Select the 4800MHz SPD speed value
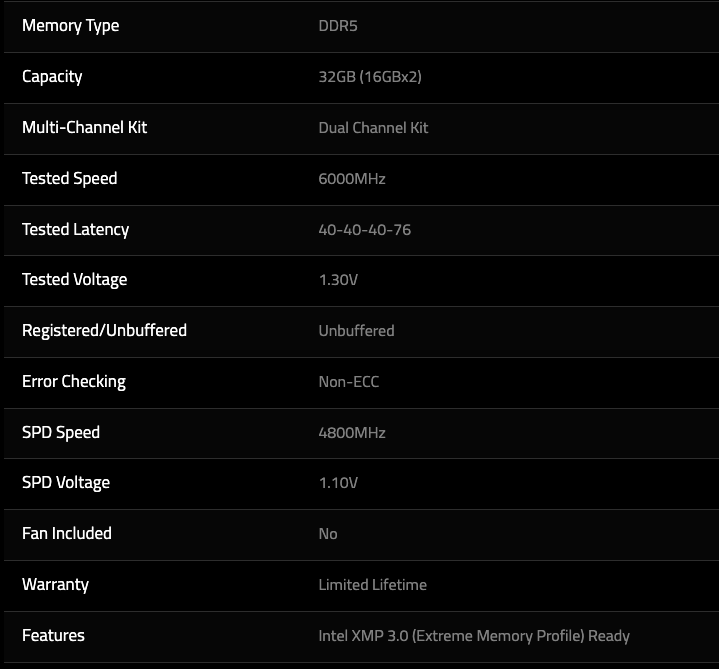This screenshot has width=719, height=669. click(x=352, y=432)
